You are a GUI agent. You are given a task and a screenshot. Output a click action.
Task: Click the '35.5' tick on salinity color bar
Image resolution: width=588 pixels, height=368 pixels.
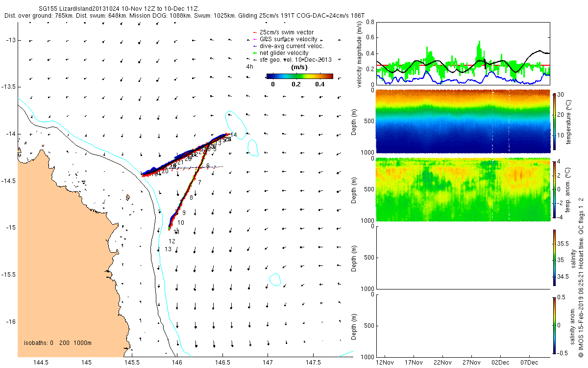pos(563,243)
